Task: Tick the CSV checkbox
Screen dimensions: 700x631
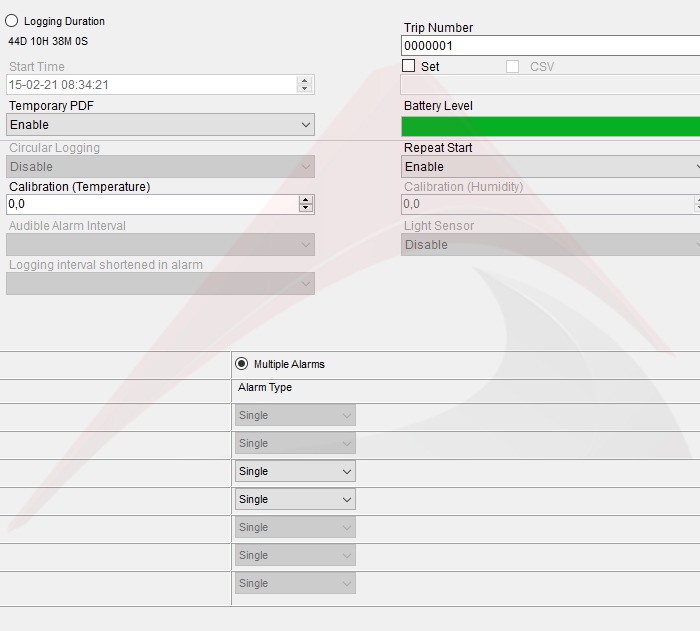Action: click(512, 67)
